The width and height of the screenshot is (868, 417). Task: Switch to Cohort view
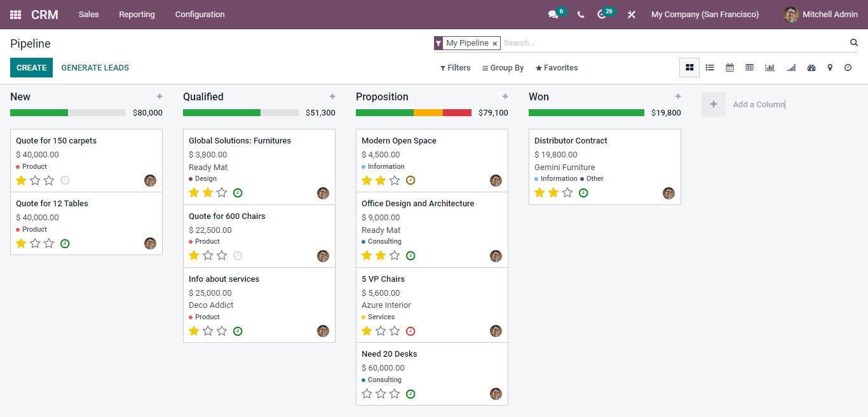790,68
